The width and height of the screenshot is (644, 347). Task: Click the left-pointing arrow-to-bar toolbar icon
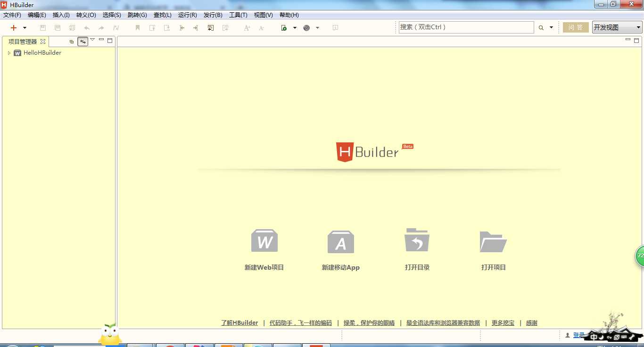click(x=182, y=28)
